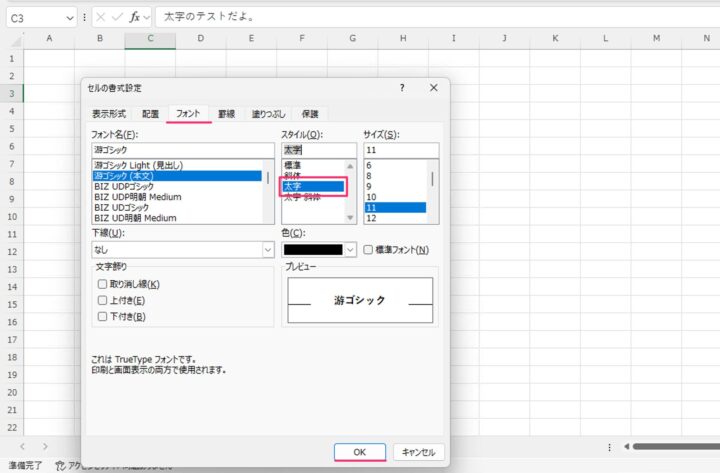This screenshot has width=720, height=473.
Task: Expand the Name Box dropdown arrow
Action: point(69,18)
